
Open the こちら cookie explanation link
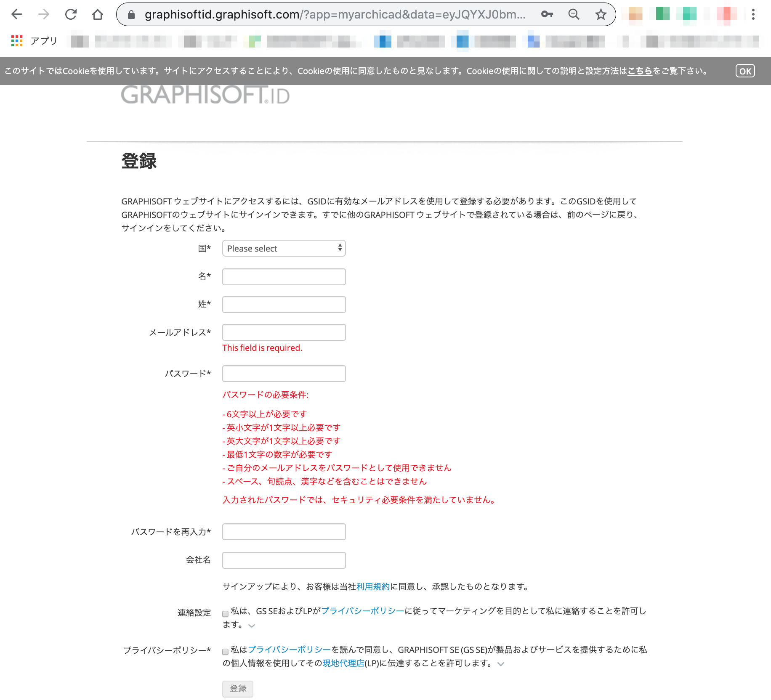[x=640, y=71]
